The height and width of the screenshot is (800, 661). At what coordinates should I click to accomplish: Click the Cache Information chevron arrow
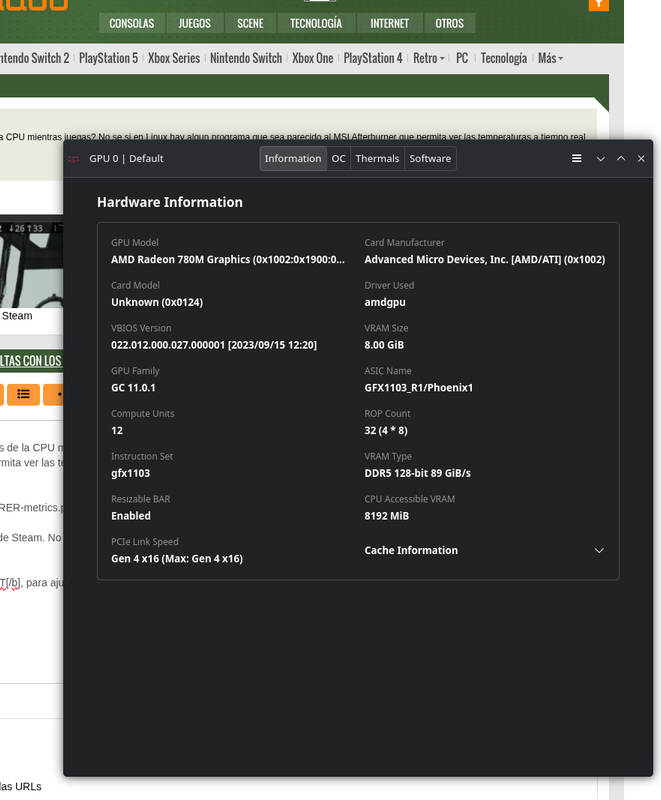(x=599, y=551)
